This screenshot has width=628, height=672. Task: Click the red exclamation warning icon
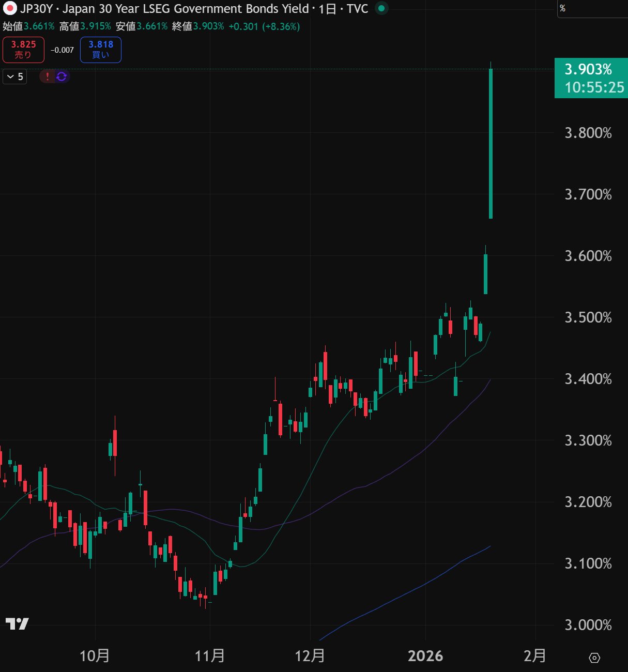48,77
